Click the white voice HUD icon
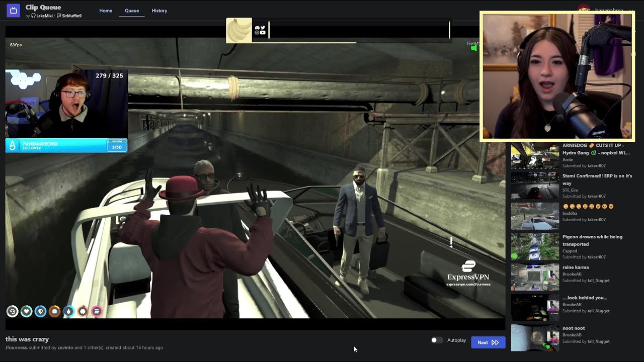The width and height of the screenshot is (644, 362). click(x=13, y=312)
